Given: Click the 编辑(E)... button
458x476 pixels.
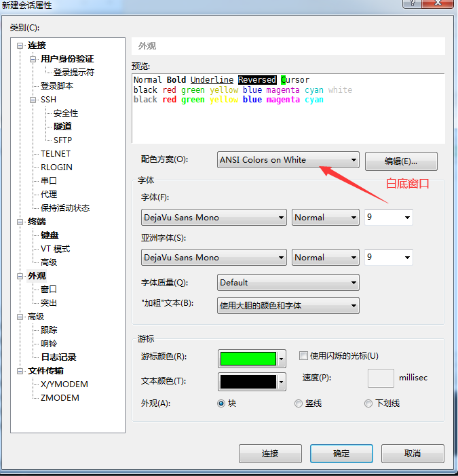Looking at the screenshot, I should click(x=401, y=161).
